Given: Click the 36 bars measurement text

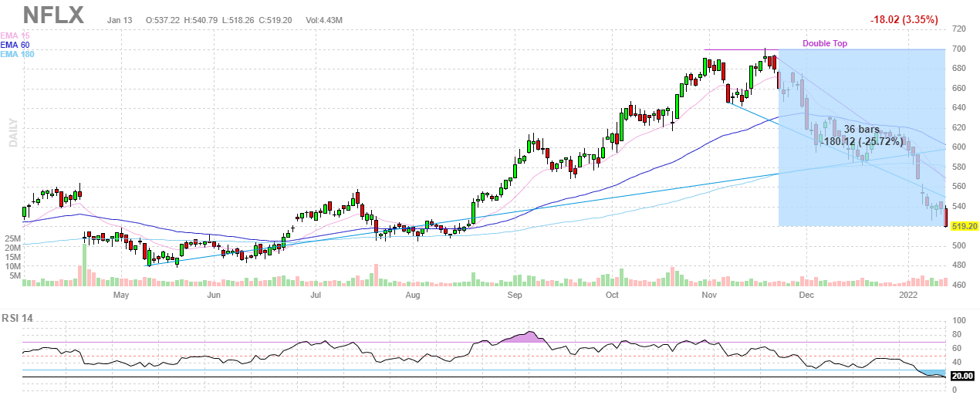Looking at the screenshot, I should point(861,130).
